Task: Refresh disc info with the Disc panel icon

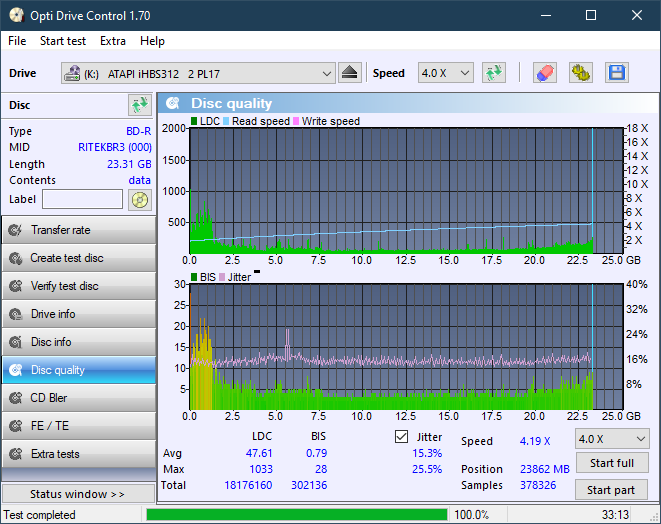Action: 140,105
